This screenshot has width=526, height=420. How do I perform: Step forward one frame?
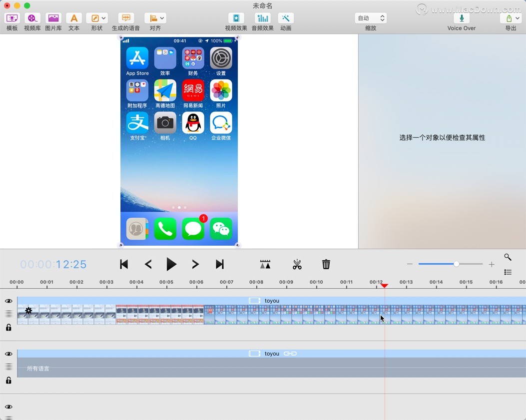[x=195, y=264]
